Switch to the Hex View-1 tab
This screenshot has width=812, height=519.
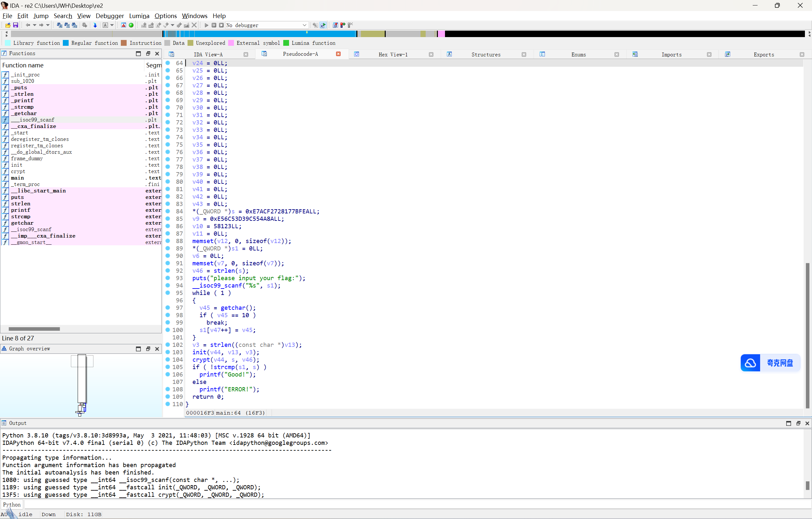point(393,55)
